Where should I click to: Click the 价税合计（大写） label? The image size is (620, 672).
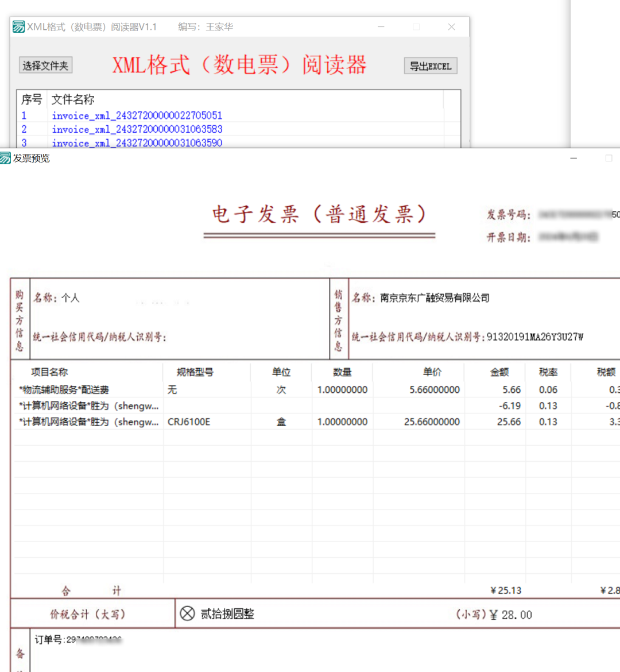pos(88,614)
